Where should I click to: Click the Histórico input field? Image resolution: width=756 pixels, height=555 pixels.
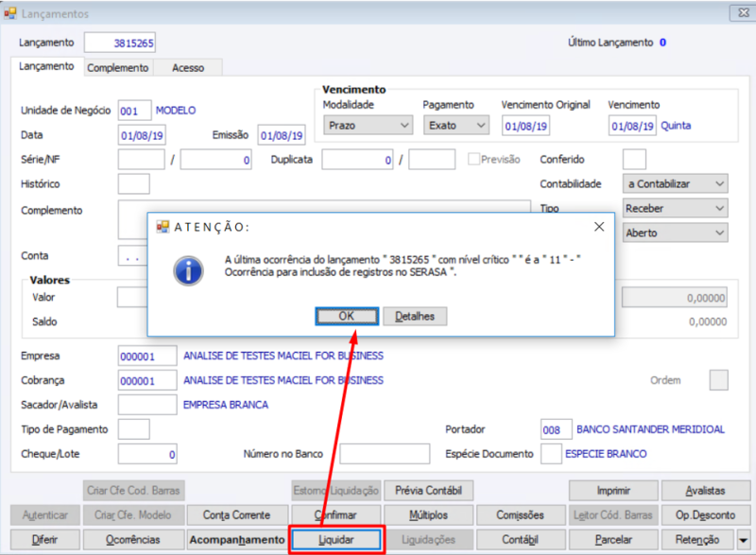(x=134, y=184)
